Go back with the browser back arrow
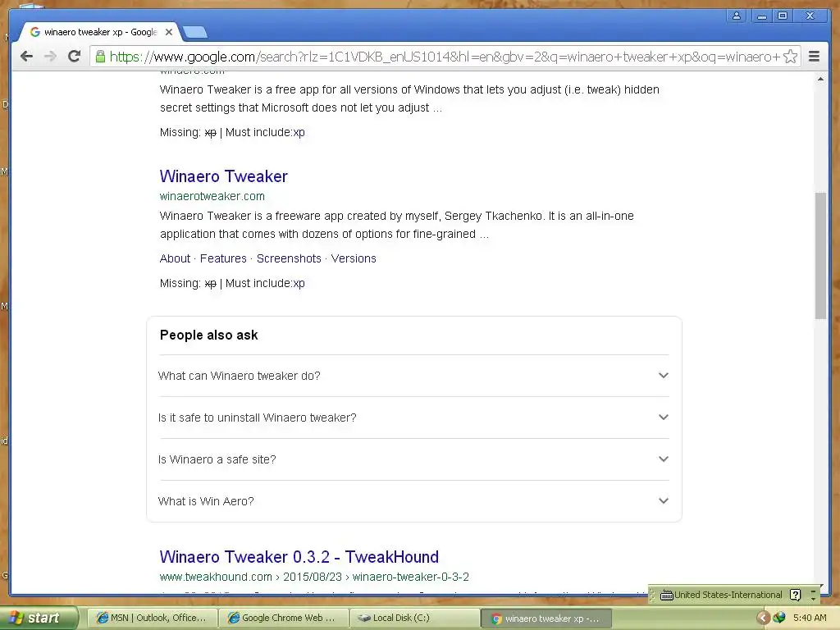Viewport: 840px width, 630px height. tap(26, 57)
